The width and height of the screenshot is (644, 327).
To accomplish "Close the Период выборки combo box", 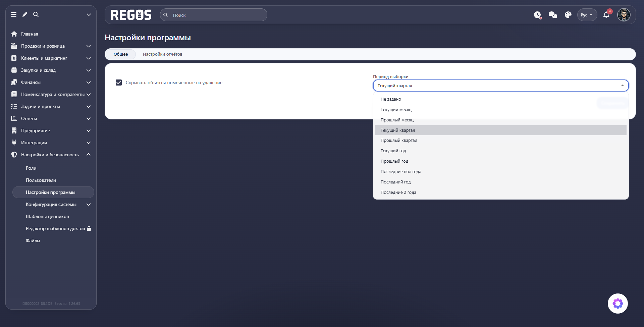I will coord(501,86).
